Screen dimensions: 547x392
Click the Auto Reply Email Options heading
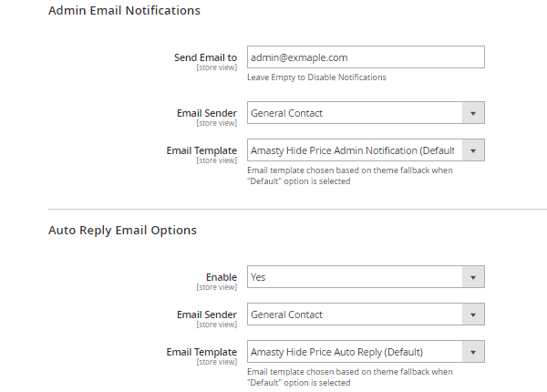[122, 231]
